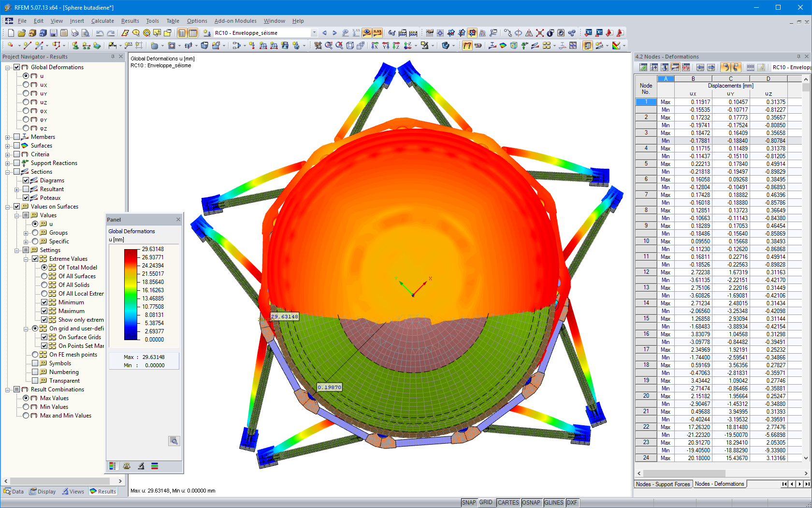This screenshot has height=508, width=812.
Task: Click the Save icon in the toolbar
Action: click(x=54, y=33)
